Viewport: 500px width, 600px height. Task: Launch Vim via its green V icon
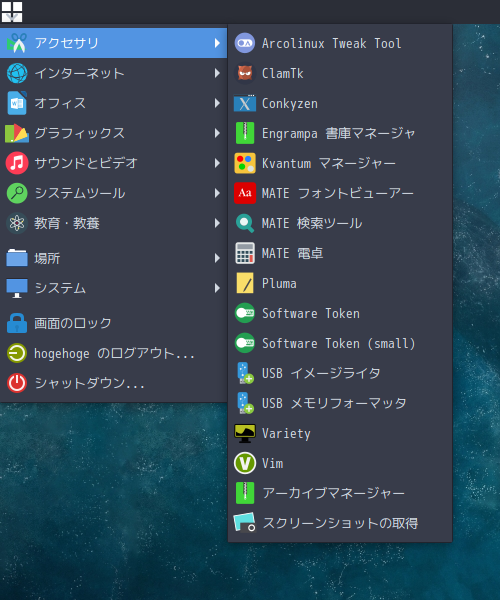click(x=245, y=463)
